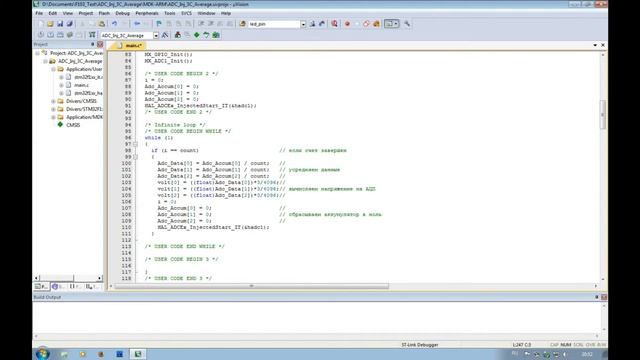Click the editor vertical scrollbar thumb
Viewport: 640px width, 360px height.
pyautogui.click(x=603, y=115)
